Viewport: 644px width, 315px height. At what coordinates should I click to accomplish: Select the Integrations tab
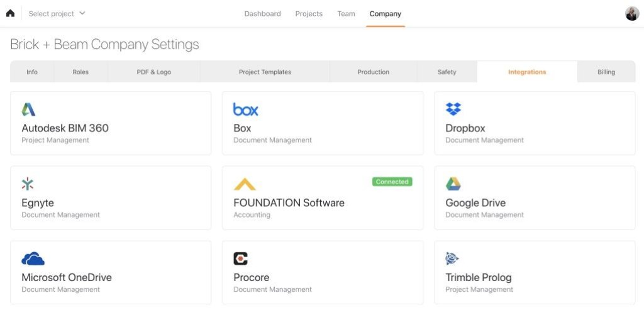(x=527, y=72)
